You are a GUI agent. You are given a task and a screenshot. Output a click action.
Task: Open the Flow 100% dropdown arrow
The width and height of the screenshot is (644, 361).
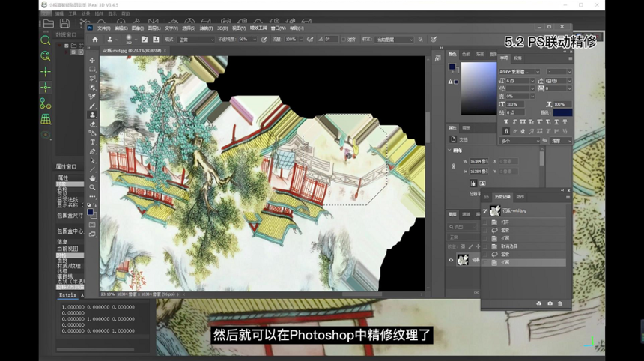point(300,40)
